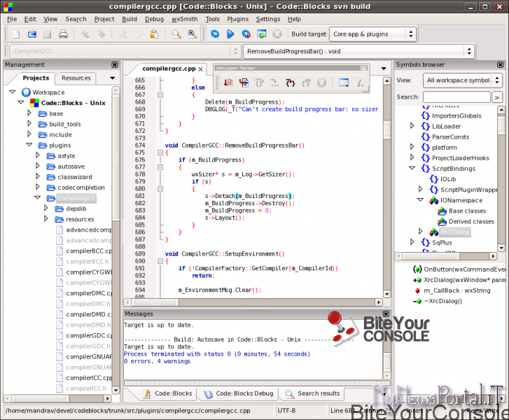Open Find with magnifier icon
The height and width of the screenshot is (420, 509).
coord(176,34)
